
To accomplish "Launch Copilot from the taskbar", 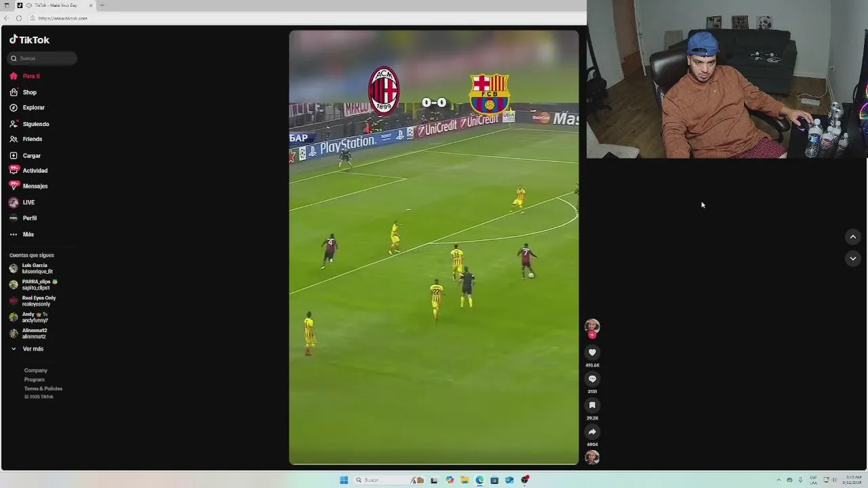I will tap(450, 480).
